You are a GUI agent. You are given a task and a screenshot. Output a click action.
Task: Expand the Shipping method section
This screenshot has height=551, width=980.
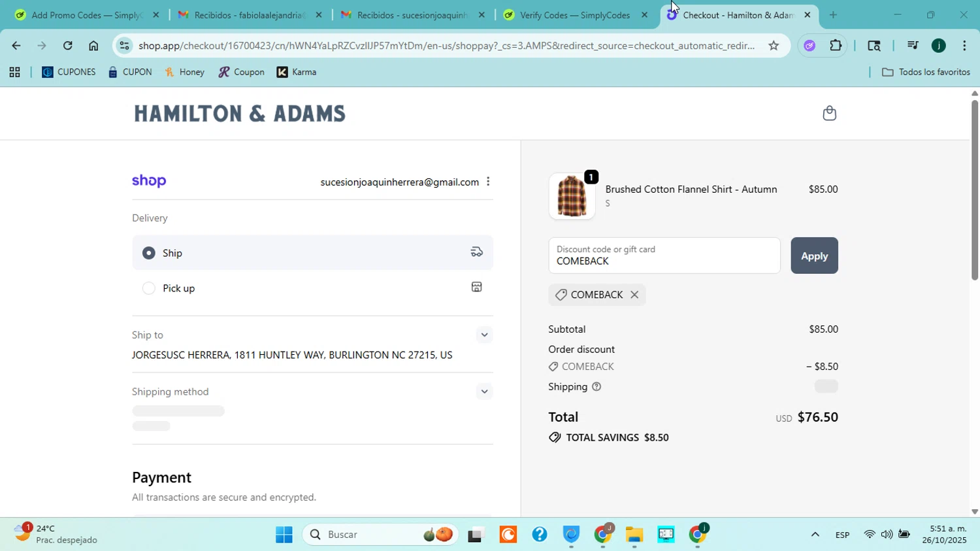[484, 392]
